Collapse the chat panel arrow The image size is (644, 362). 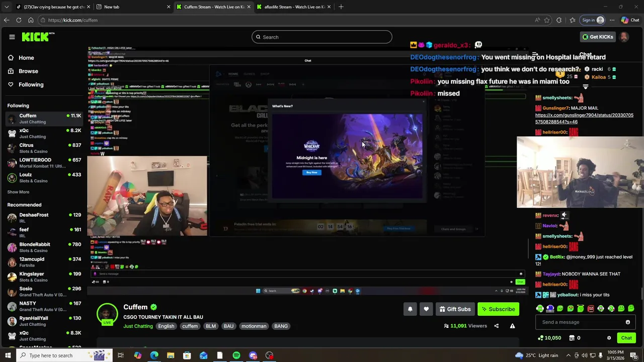click(535, 54)
